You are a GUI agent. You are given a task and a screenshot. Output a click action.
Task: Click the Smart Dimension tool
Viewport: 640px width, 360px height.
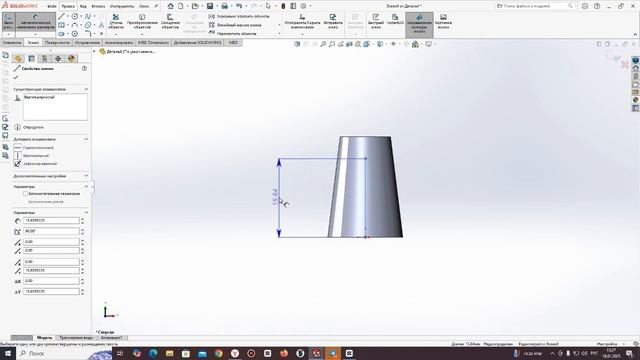click(x=36, y=22)
